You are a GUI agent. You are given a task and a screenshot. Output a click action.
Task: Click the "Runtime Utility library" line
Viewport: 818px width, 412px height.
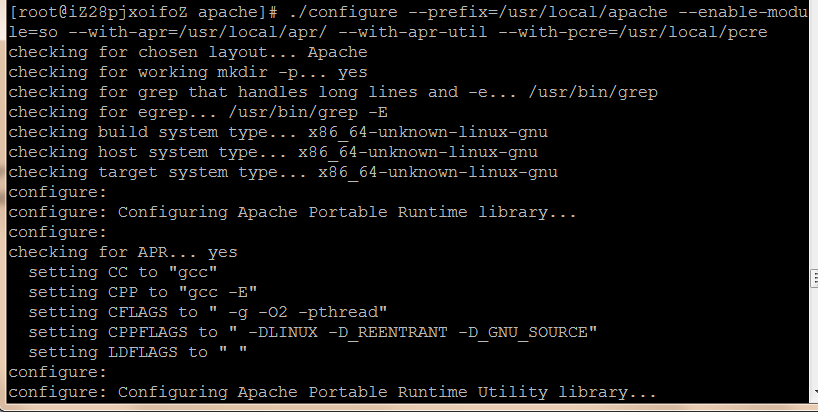click(x=332, y=392)
